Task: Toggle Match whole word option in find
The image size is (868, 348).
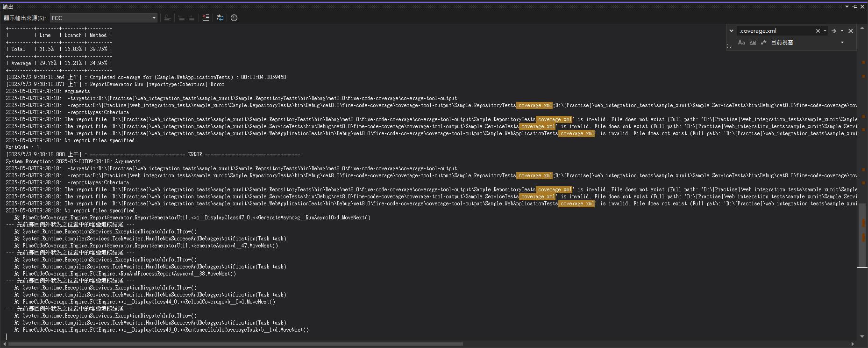Action: [x=753, y=43]
